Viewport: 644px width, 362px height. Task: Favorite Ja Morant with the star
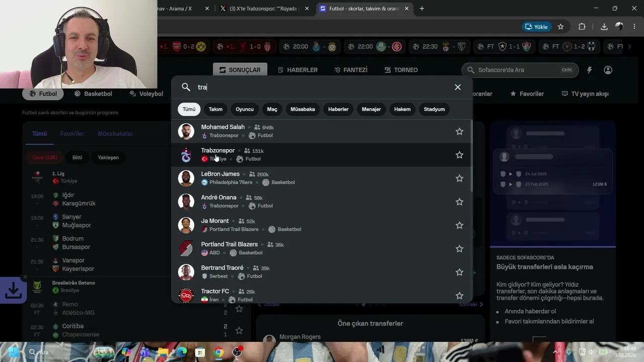click(459, 225)
